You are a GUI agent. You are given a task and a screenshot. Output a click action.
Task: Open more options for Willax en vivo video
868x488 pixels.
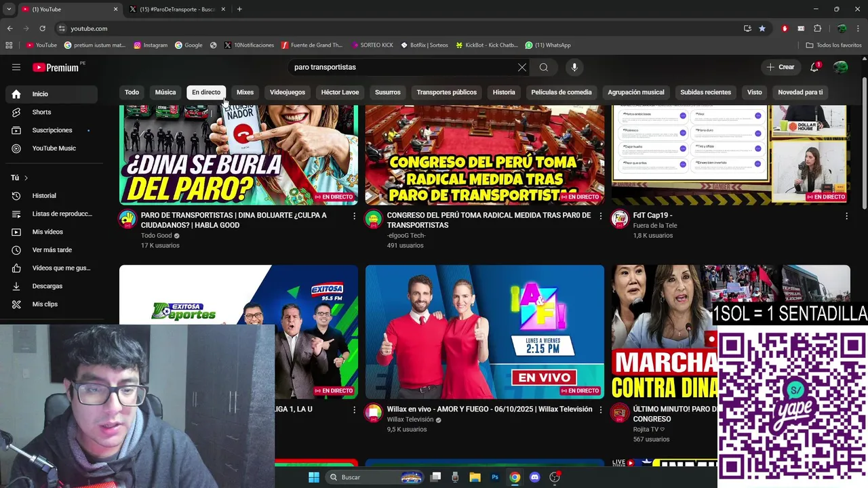coord(600,409)
